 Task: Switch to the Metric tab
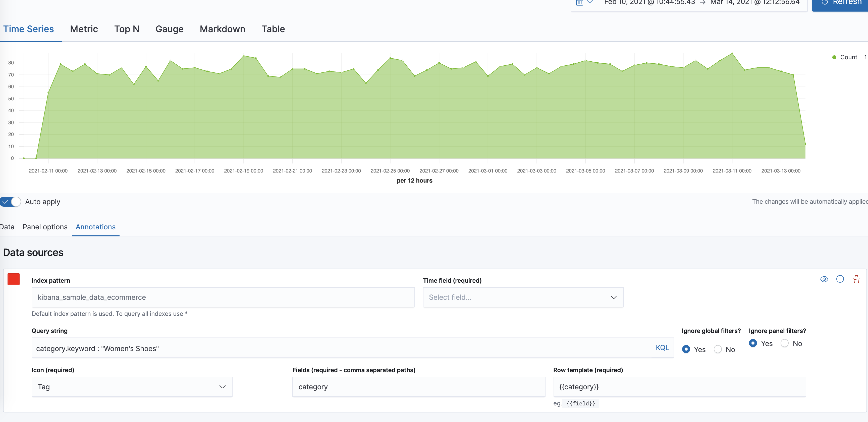point(84,29)
